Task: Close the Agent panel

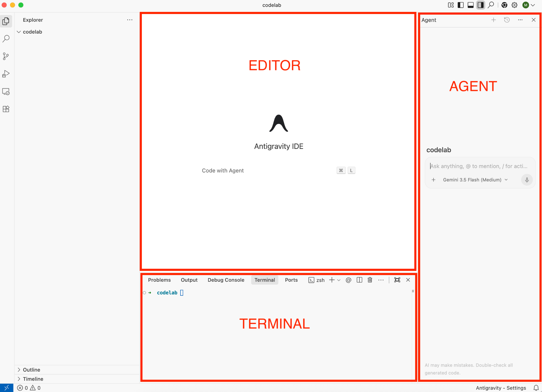Action: (534, 20)
